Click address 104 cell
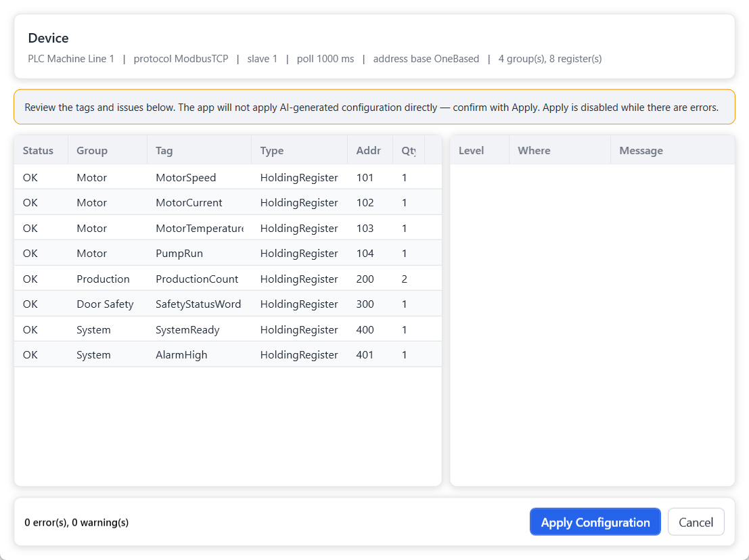749x560 pixels. [370, 253]
